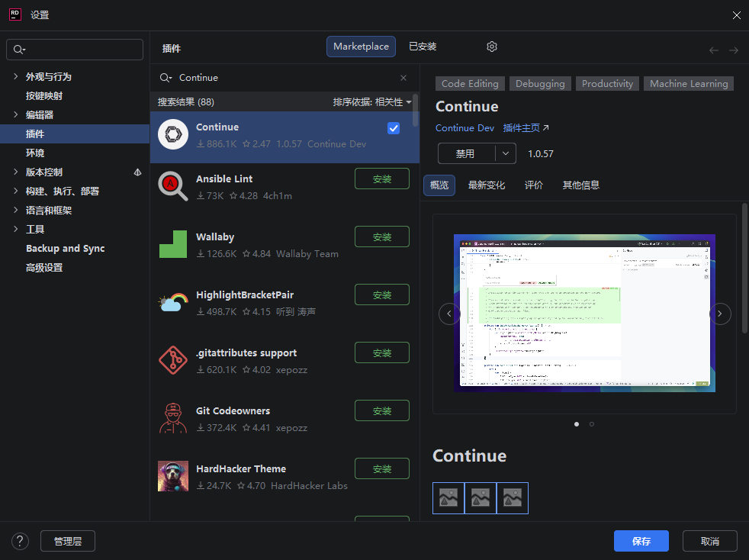This screenshot has height=560, width=749.
Task: Click the plugin search magnifier icon
Action: pos(166,77)
